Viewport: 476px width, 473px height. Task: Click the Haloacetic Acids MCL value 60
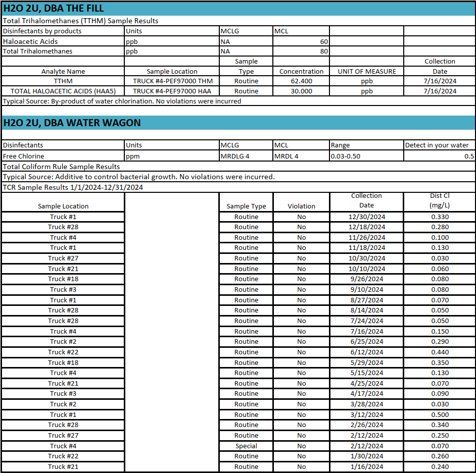point(323,41)
